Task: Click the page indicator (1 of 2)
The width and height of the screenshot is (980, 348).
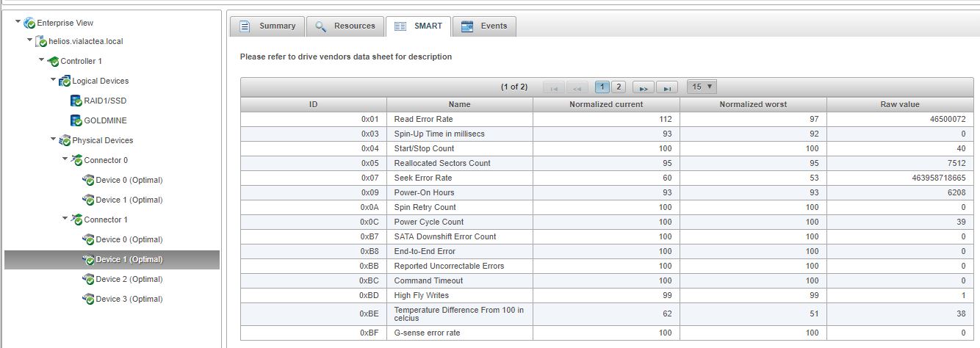Action: coord(514,87)
